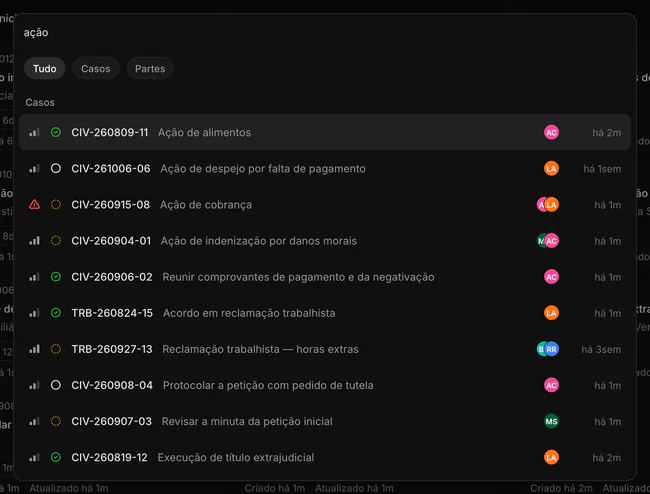Screen dimensions: 650x494
Task: Click dashed status icon for TRB-260927-13
Action: pos(56,349)
